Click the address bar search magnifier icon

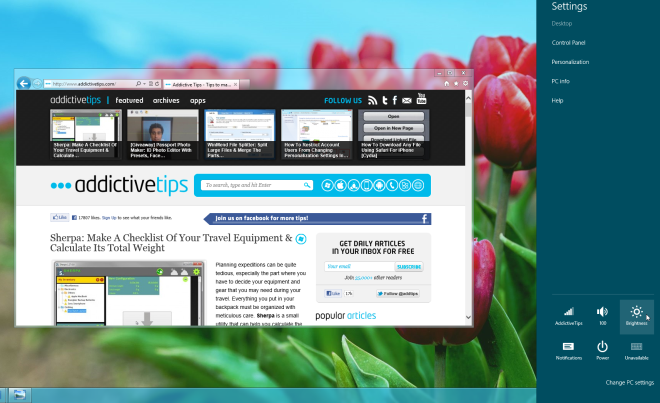coord(138,84)
